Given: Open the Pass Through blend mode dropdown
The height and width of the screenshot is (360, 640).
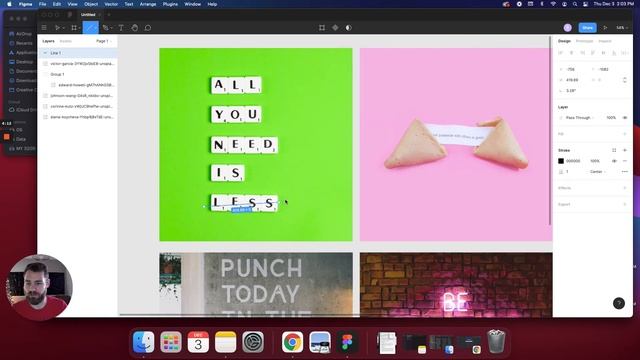Looking at the screenshot, I should click(x=580, y=118).
